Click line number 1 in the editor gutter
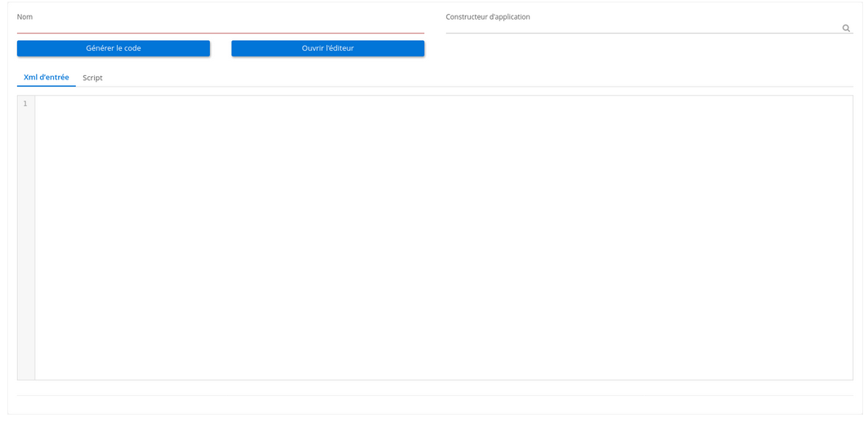Image resolution: width=868 pixels, height=422 pixels. pos(25,104)
